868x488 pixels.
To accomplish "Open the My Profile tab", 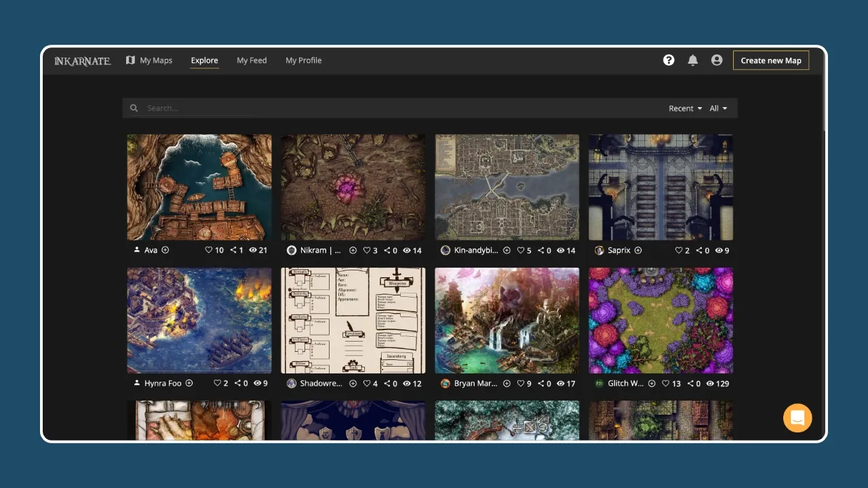I will [303, 60].
